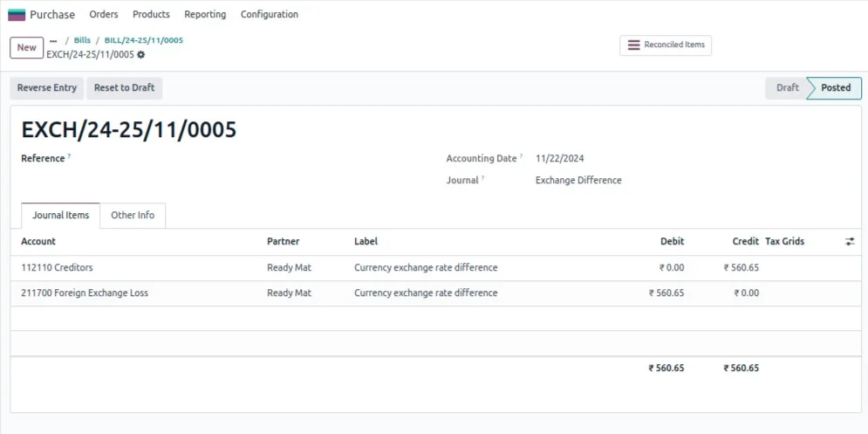The height and width of the screenshot is (434, 868).
Task: Click the Accounting Date value 11/22/2024
Action: 560,159
